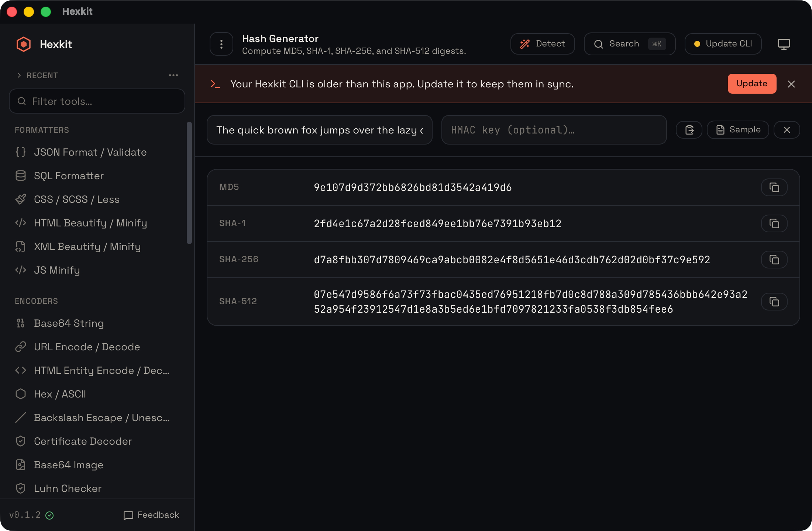This screenshot has height=531, width=812.
Task: Open JSON Format / Validate tool
Action: tap(97, 152)
